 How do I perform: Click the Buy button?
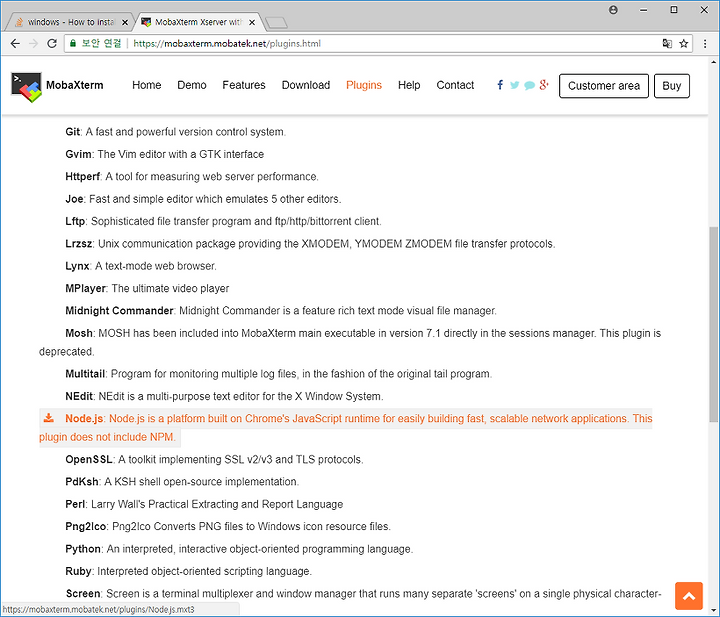[x=671, y=86]
